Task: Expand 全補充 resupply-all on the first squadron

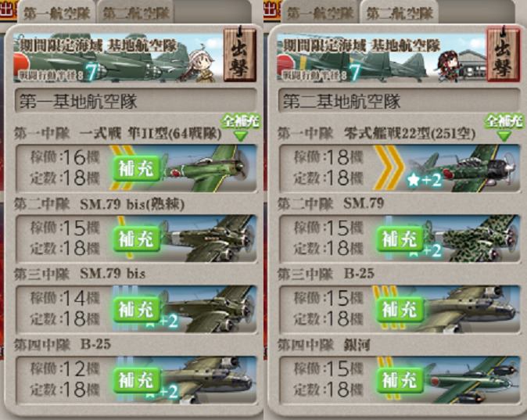Action: point(241,127)
